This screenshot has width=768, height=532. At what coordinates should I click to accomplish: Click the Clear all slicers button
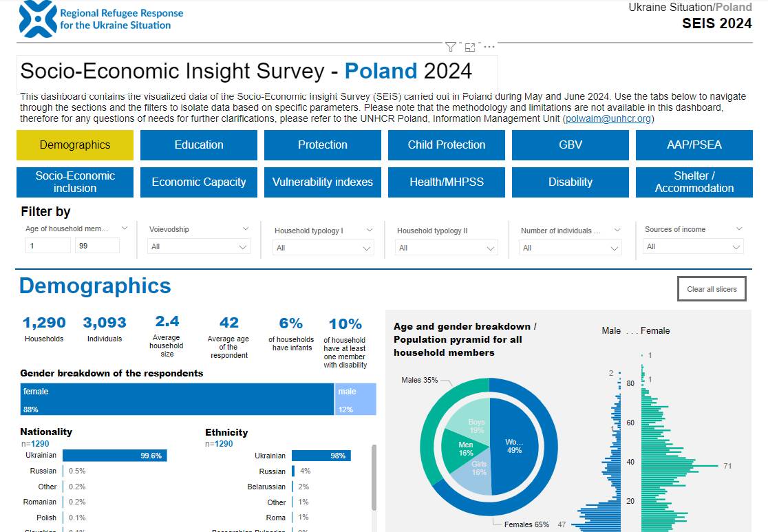(712, 289)
